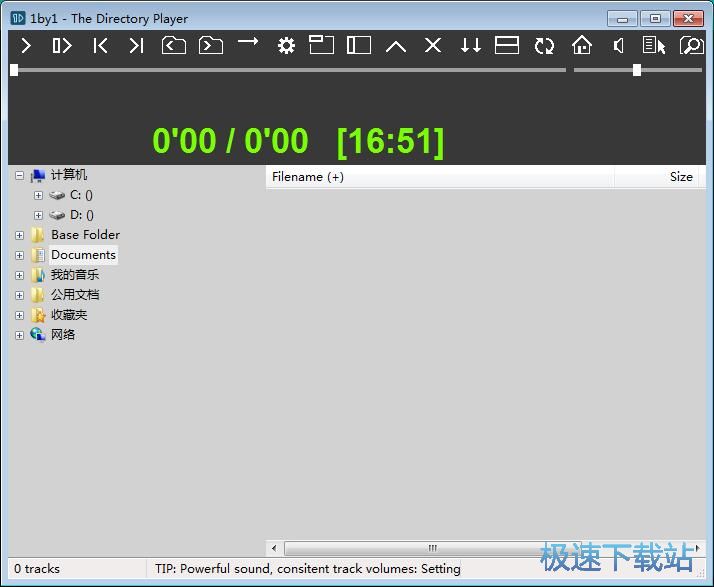
Task: Select 计算机 in the folder tree
Action: tap(69, 175)
